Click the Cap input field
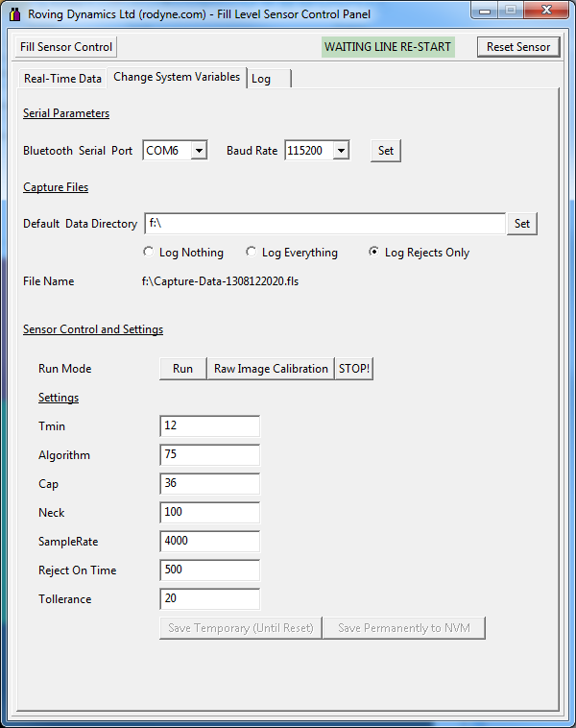Image resolution: width=576 pixels, height=728 pixels. [x=210, y=484]
